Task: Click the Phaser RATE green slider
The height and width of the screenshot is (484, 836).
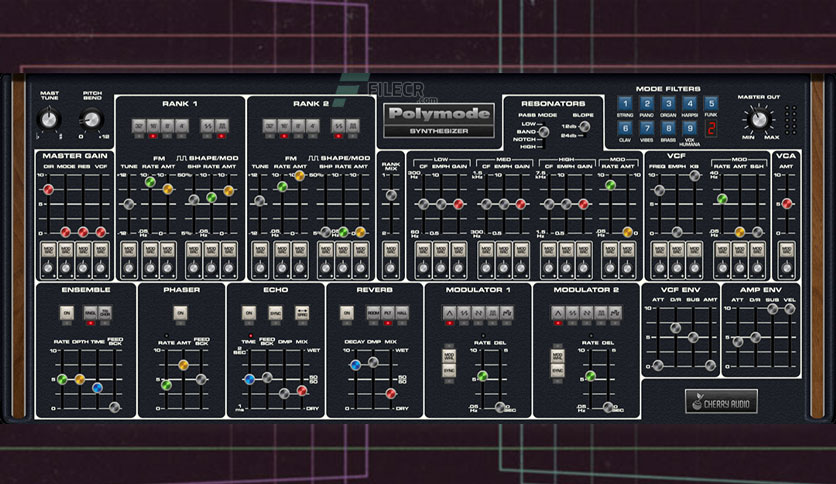Action: (166, 384)
